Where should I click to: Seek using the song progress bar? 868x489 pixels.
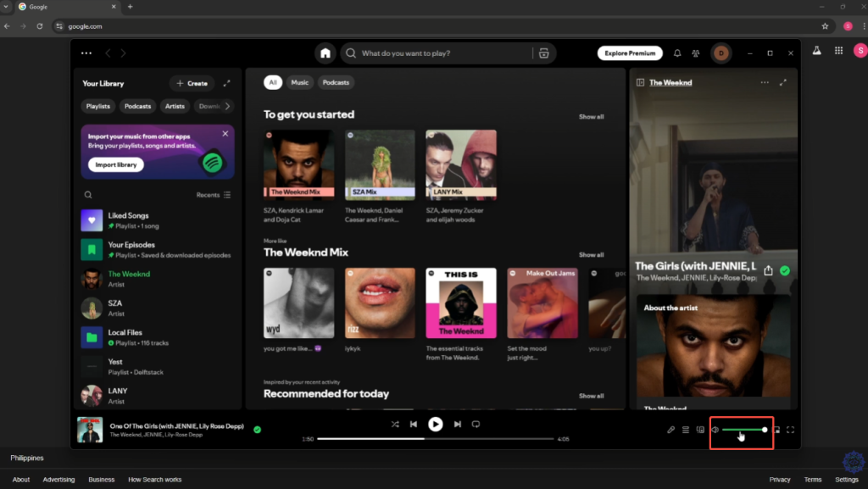pyautogui.click(x=435, y=439)
